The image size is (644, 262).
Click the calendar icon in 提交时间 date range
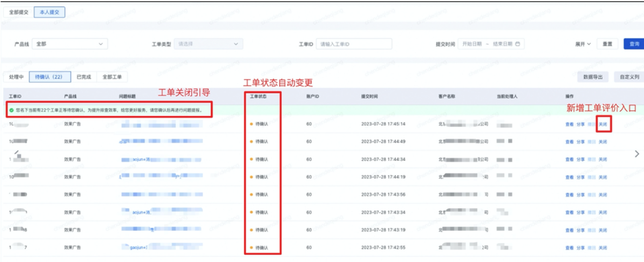coord(517,44)
